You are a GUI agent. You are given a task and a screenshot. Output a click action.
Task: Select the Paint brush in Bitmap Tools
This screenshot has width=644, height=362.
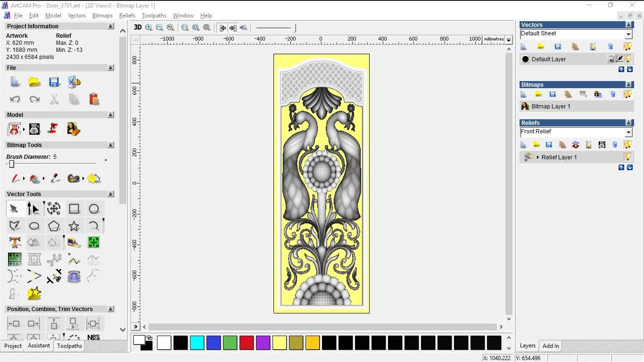click(14, 179)
